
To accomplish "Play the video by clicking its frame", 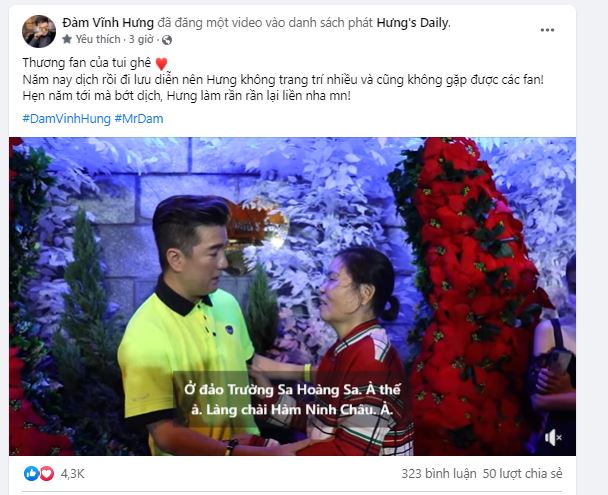I will pyautogui.click(x=292, y=296).
